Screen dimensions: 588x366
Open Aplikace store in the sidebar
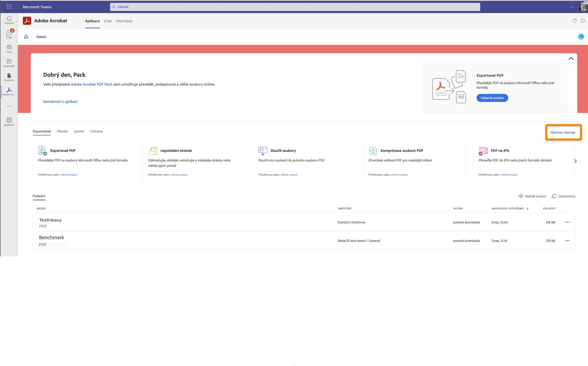click(x=9, y=121)
